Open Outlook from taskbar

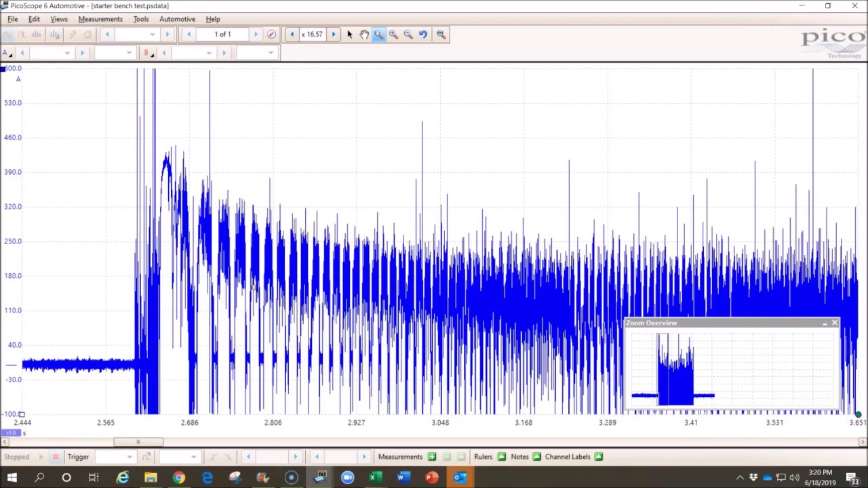tap(460, 478)
